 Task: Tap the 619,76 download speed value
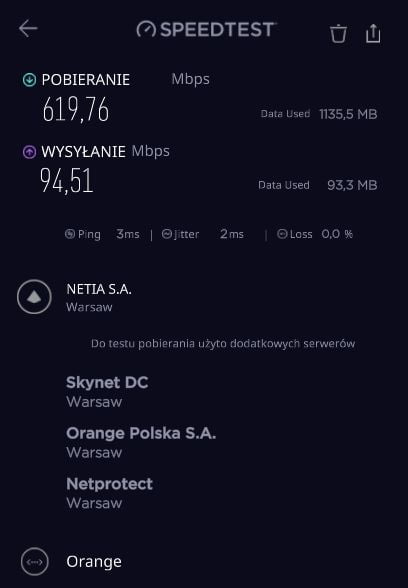[76, 110]
